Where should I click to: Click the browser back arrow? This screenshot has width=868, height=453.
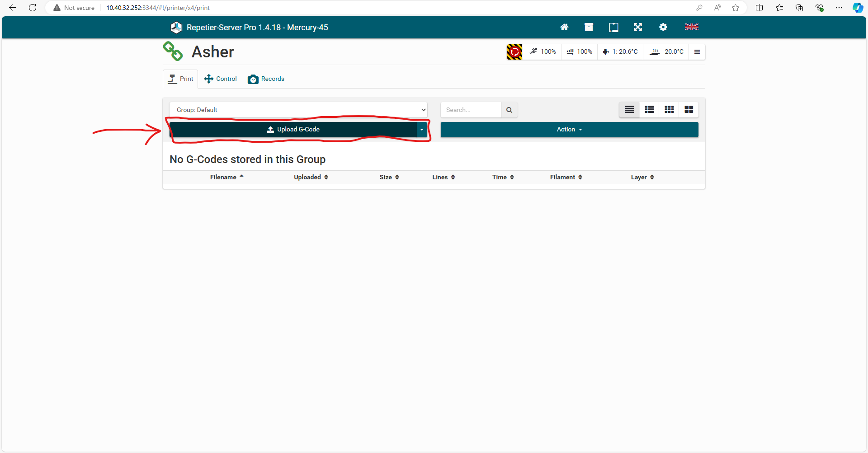click(x=13, y=8)
